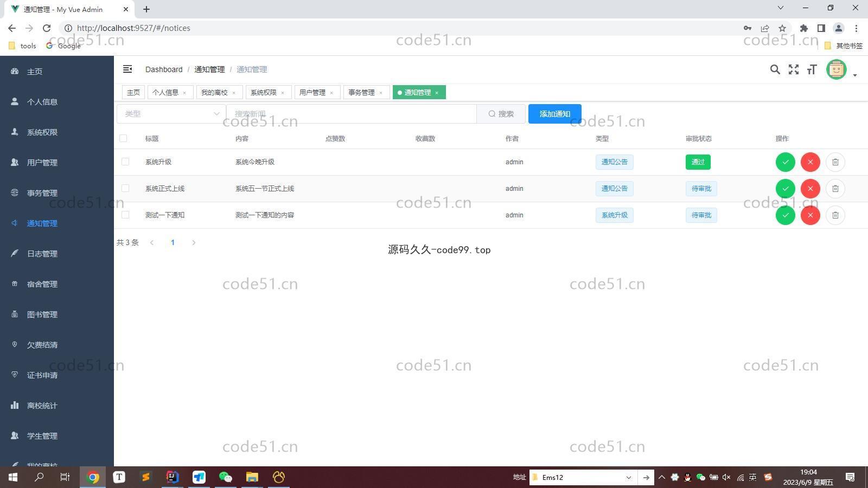Approve the 系统正式上线 notice
Image resolution: width=868 pixels, height=488 pixels.
pos(785,189)
